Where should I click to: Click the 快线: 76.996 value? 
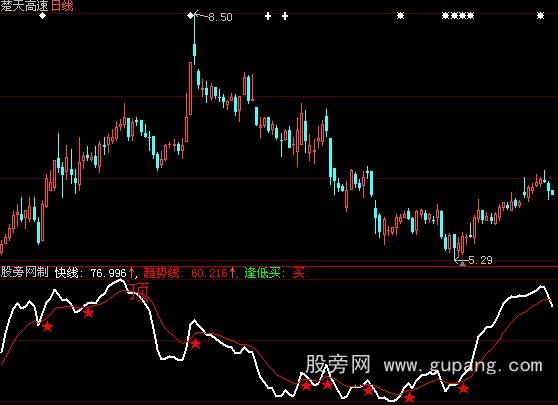[x=91, y=273]
